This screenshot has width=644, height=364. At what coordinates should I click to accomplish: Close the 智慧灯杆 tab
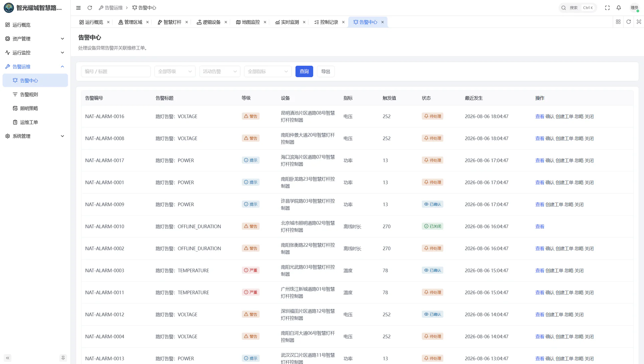(x=187, y=22)
